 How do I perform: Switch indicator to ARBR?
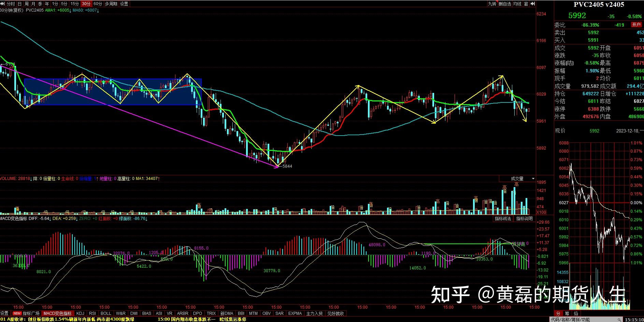[x=183, y=313]
